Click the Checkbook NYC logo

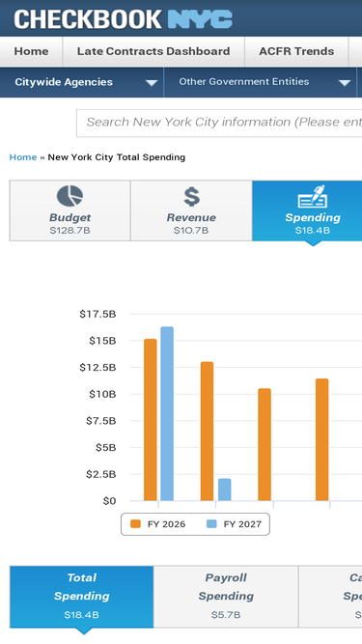click(x=124, y=19)
